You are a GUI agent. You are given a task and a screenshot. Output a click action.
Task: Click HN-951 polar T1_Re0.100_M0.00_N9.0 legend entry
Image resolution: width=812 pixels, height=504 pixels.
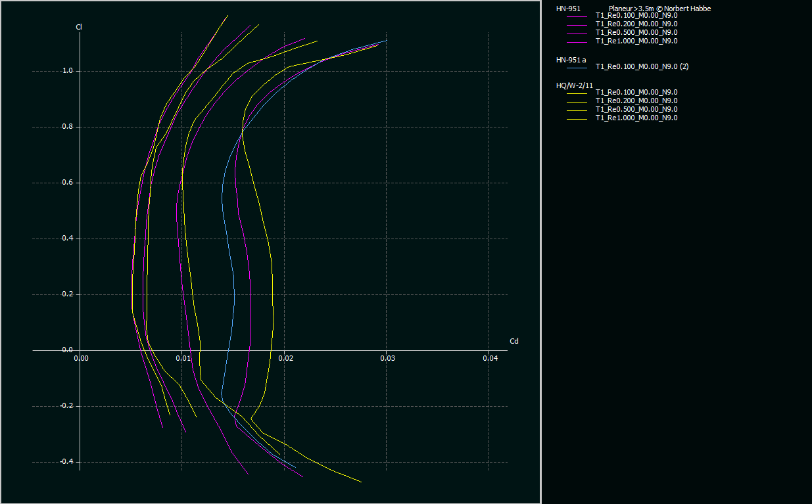(636, 15)
